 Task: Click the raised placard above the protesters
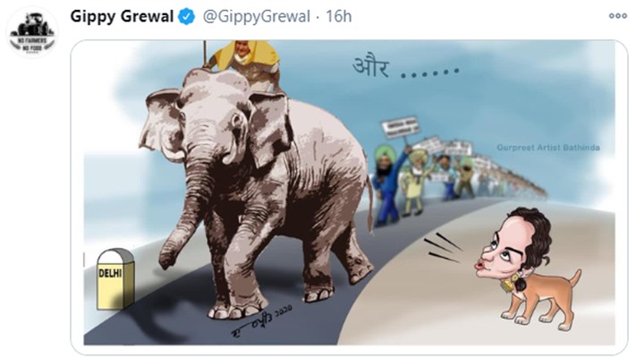[400, 128]
